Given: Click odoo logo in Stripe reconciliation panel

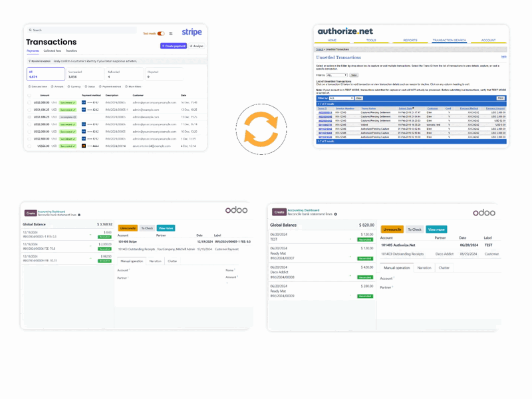Looking at the screenshot, I should (237, 210).
